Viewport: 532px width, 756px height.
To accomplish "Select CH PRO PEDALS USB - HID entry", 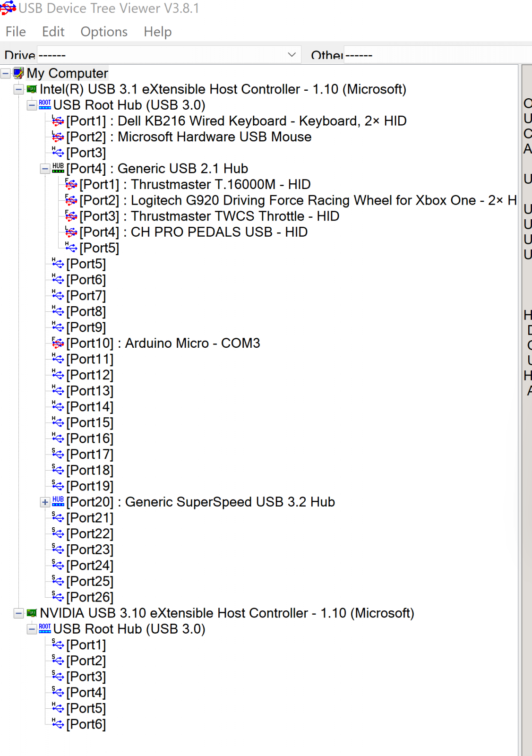I will 194,232.
